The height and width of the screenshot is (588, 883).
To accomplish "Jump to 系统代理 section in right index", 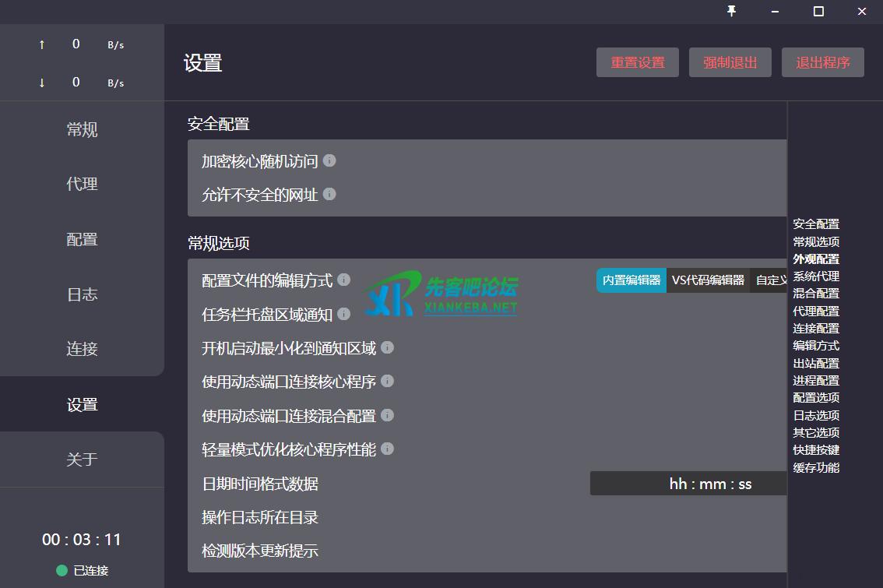I will 816,276.
